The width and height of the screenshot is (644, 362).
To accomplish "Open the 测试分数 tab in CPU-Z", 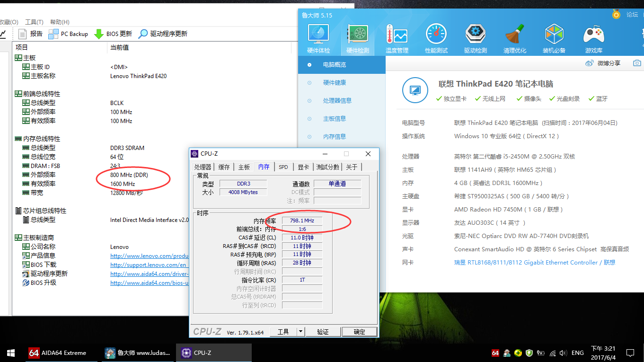I will 328,167.
